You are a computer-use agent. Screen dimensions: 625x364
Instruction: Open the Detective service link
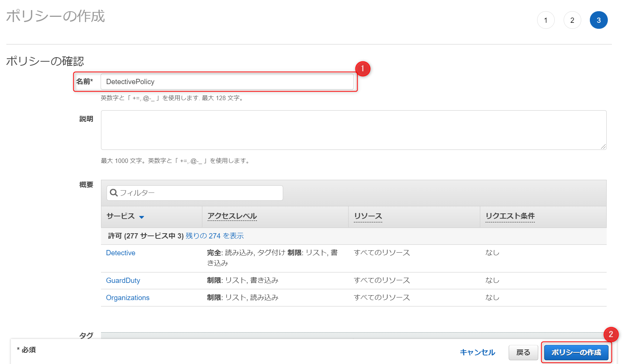tap(120, 253)
